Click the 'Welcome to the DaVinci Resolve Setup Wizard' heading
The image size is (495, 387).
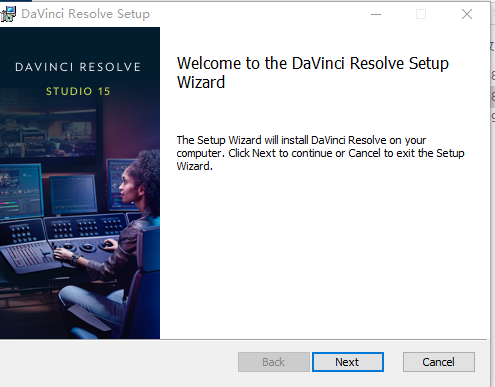tap(313, 73)
